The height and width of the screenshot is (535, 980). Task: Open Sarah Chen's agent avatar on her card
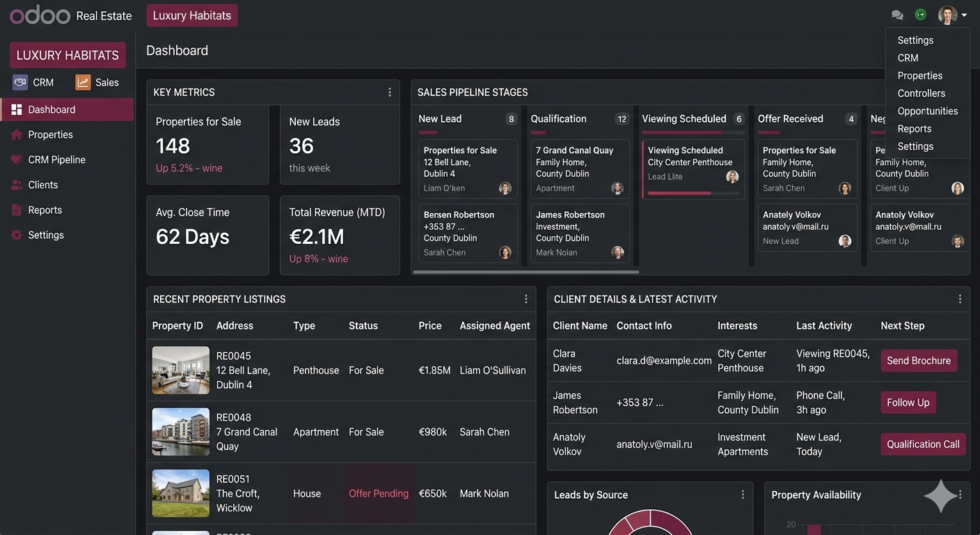tap(505, 252)
